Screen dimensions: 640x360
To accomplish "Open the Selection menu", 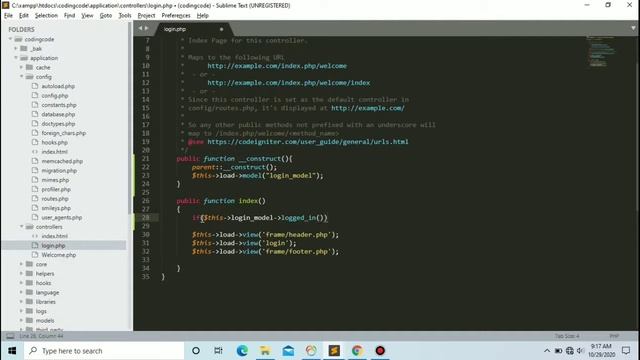I will click(x=46, y=16).
